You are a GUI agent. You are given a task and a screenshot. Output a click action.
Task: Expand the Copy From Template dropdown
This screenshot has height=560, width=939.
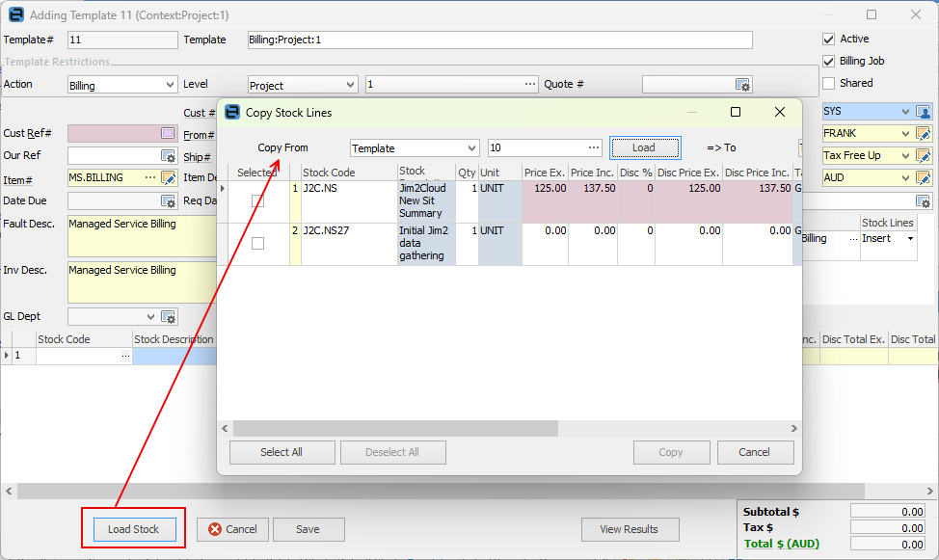[x=471, y=147]
